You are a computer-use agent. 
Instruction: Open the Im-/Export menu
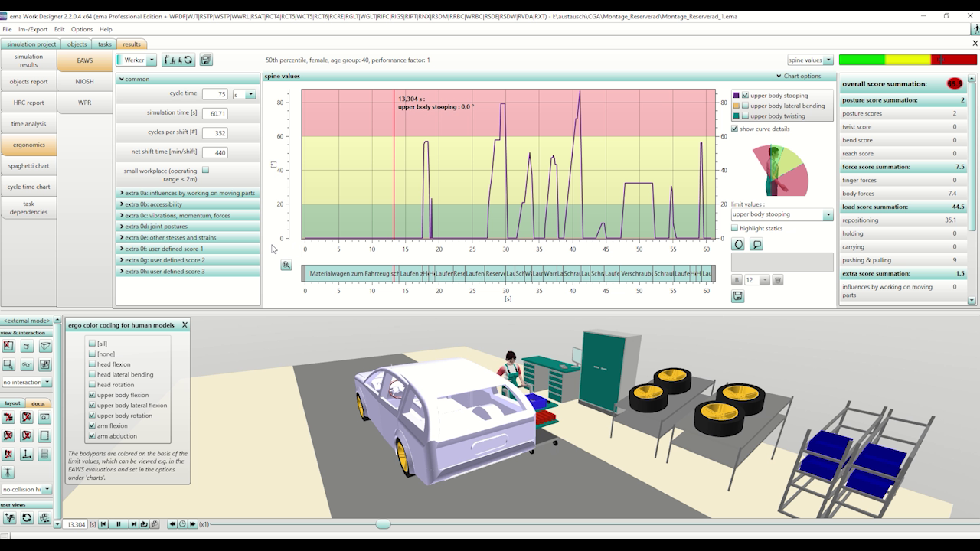pos(33,29)
